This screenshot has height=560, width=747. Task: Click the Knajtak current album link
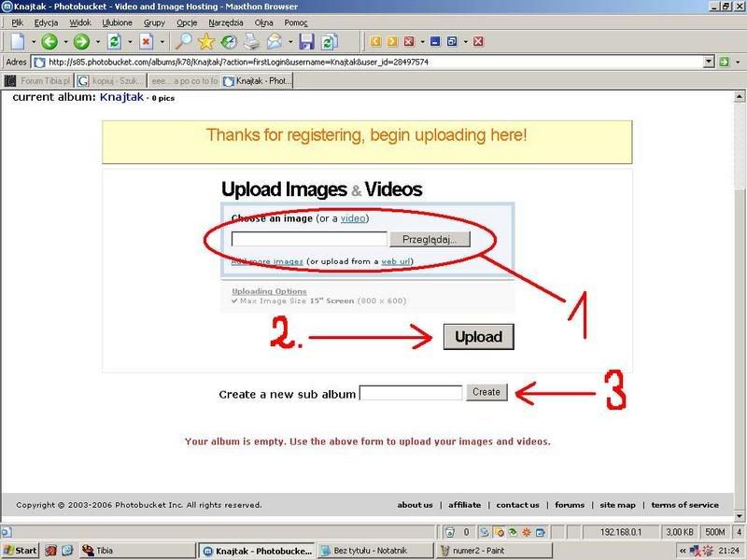click(121, 97)
